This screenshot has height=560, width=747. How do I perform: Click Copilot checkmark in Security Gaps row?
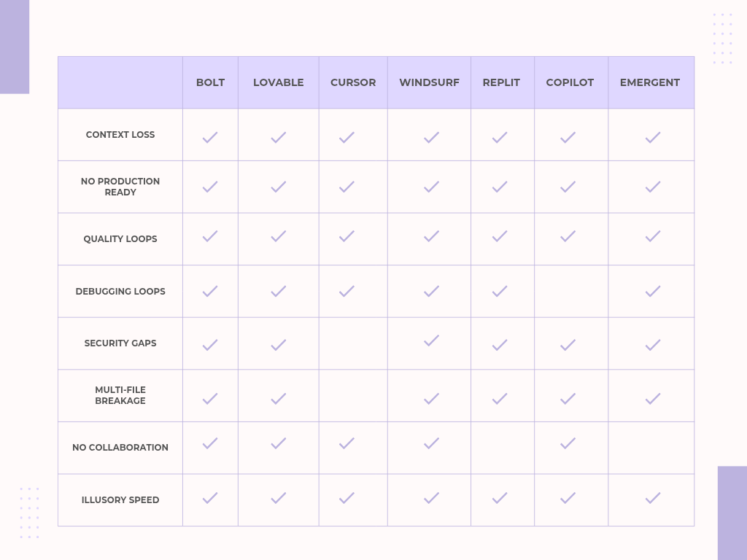[x=568, y=345]
